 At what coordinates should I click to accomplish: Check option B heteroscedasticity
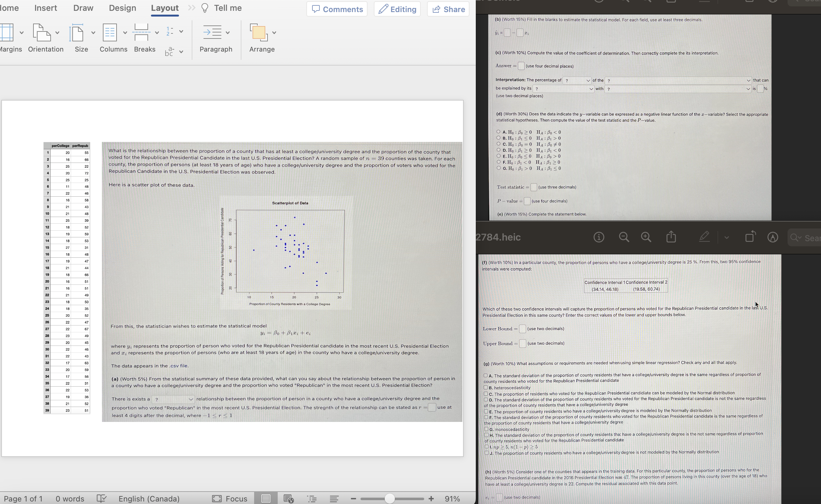pos(486,387)
